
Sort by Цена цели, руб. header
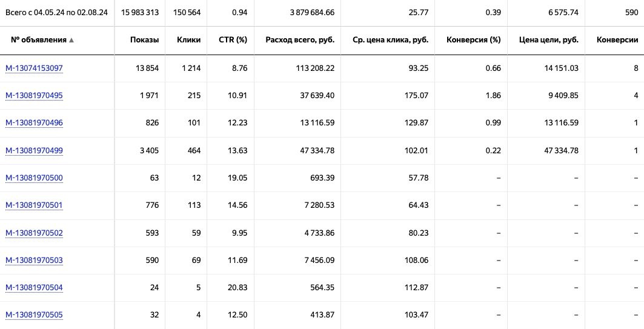pyautogui.click(x=549, y=40)
